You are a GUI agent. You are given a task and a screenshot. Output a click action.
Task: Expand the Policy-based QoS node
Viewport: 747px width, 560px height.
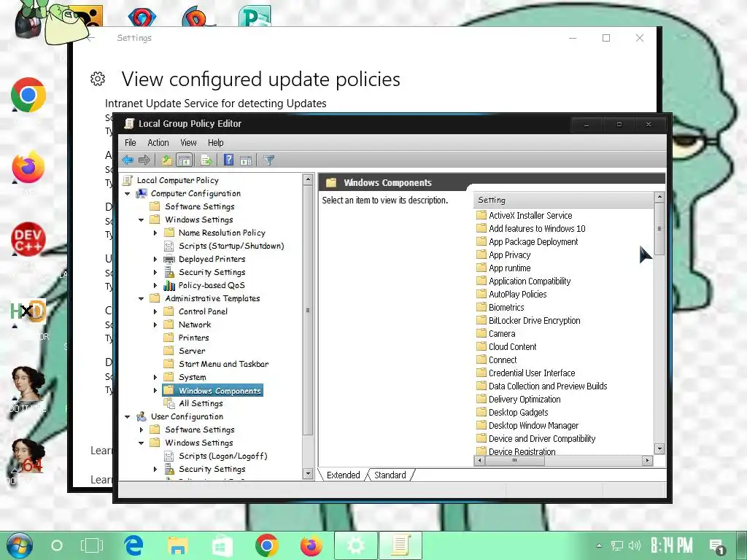pyautogui.click(x=155, y=285)
